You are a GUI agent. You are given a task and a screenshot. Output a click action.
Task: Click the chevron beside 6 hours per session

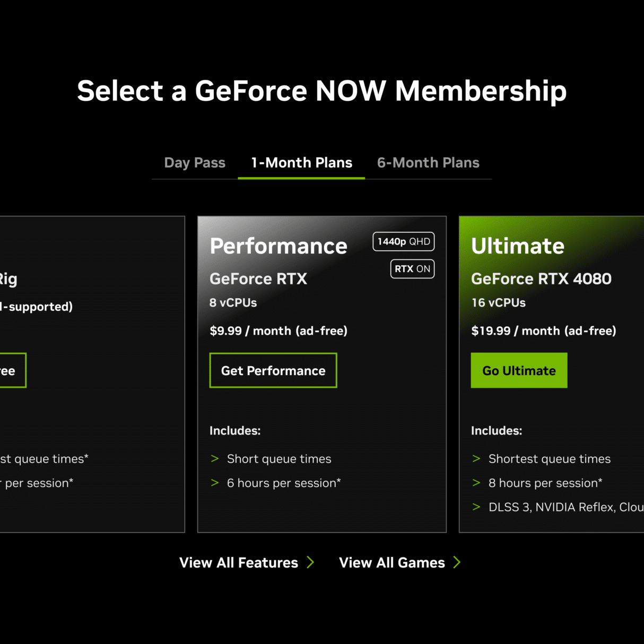[215, 483]
